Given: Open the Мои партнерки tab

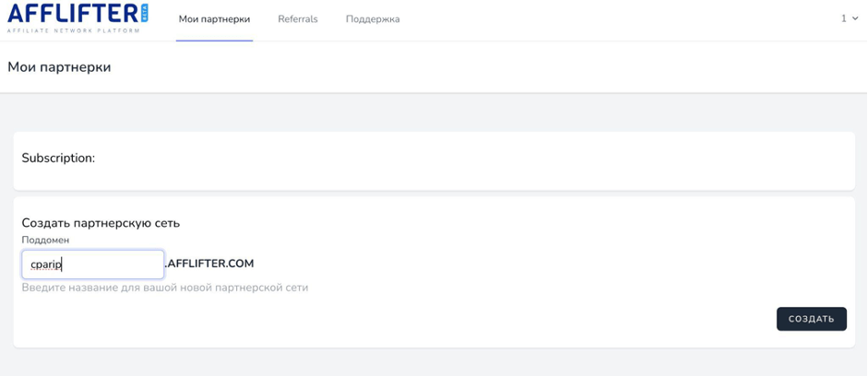Looking at the screenshot, I should (214, 19).
